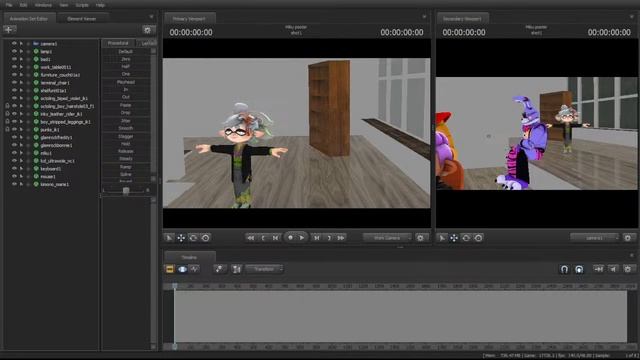Image resolution: width=640 pixels, height=360 pixels.
Task: Switch timeline to Graph Editor mode
Action: tap(195, 269)
